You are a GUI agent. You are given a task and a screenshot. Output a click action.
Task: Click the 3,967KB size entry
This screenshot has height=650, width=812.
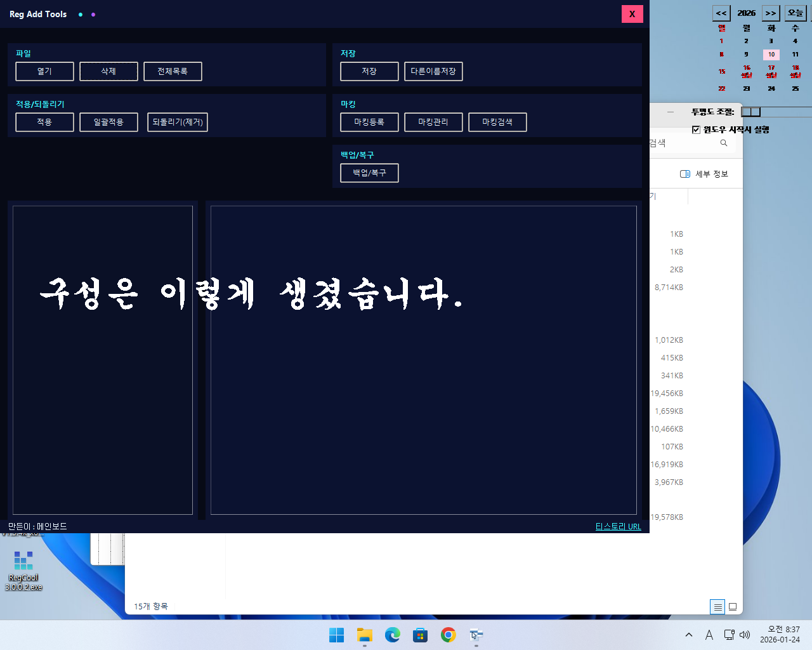(669, 482)
